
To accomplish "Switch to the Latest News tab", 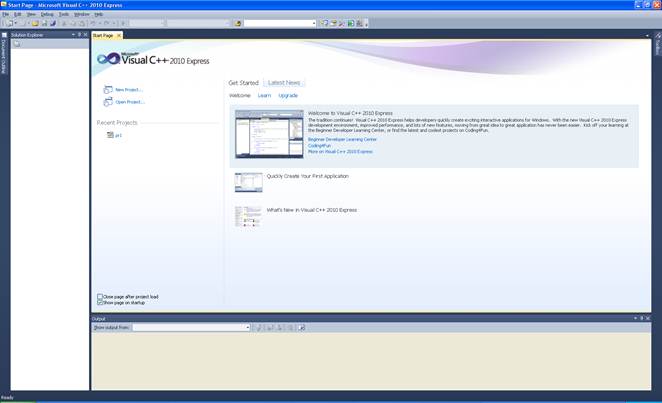I will tap(284, 83).
